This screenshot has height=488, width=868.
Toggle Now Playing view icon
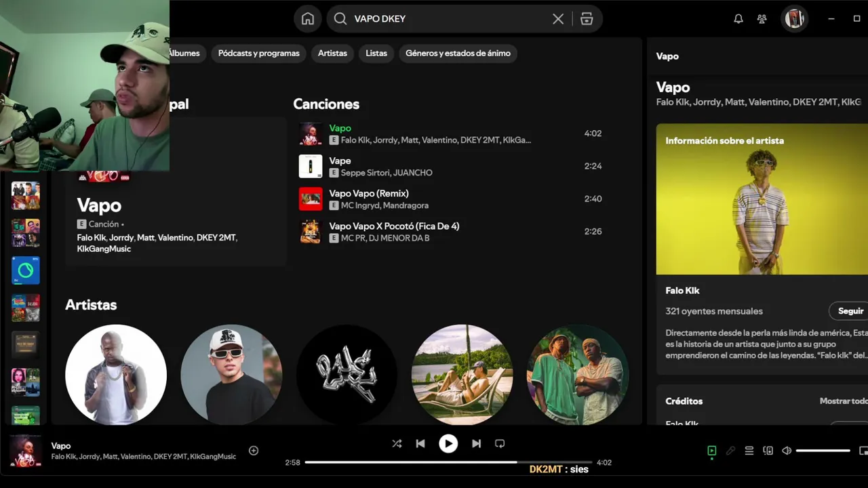pyautogui.click(x=711, y=450)
